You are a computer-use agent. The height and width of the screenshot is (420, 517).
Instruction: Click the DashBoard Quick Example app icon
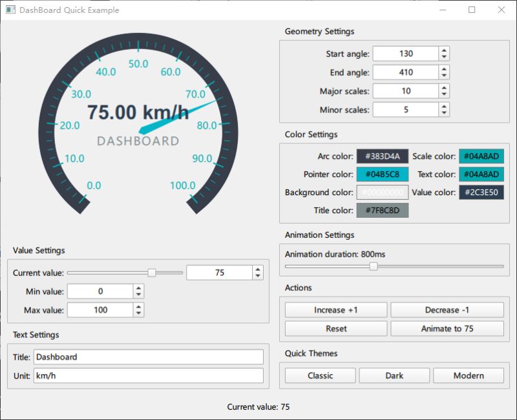10,10
